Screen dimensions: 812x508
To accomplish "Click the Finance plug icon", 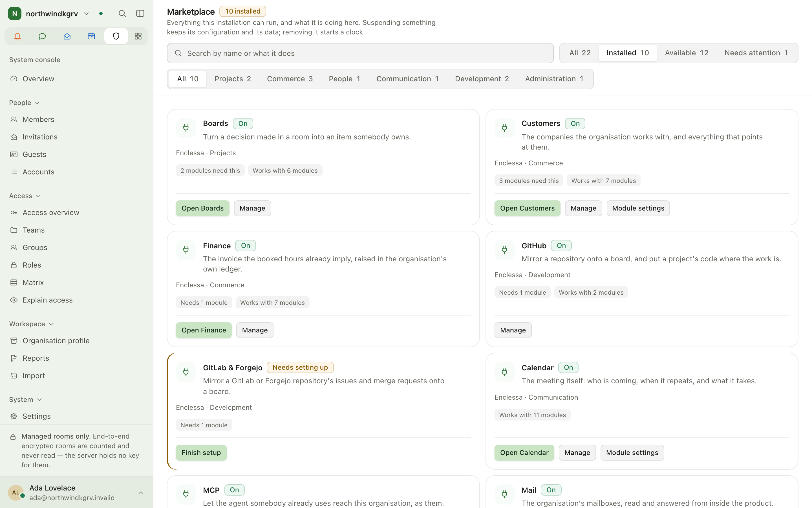I will click(x=186, y=250).
